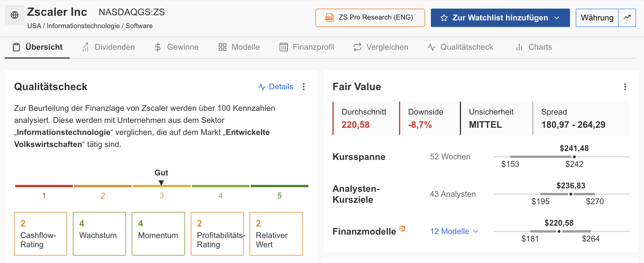Click the calendar icon on Finanzprofil tab
The height and width of the screenshot is (263, 644).
click(283, 47)
